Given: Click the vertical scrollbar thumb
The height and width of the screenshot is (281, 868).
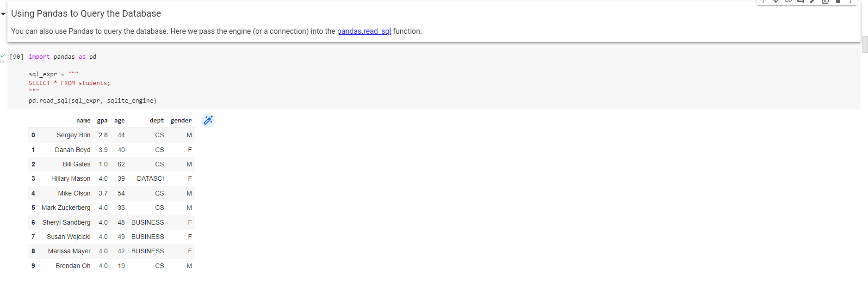Looking at the screenshot, I should (x=865, y=44).
